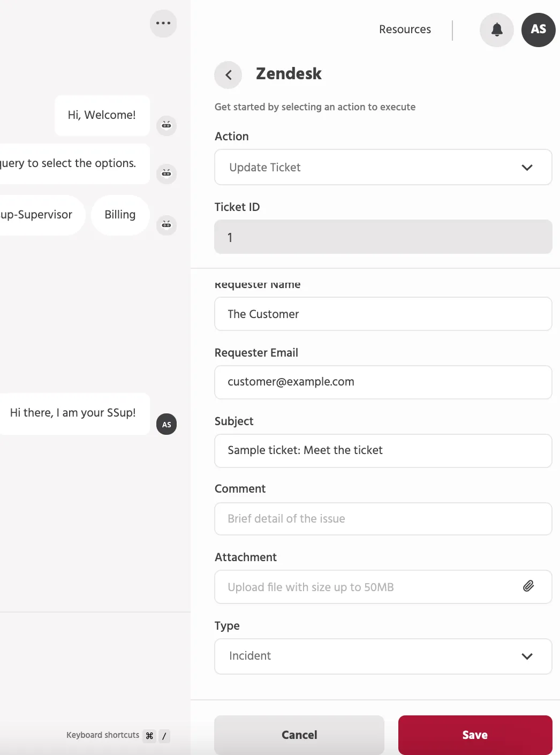
Task: Open Keyboard shortcuts link
Action: 103,735
